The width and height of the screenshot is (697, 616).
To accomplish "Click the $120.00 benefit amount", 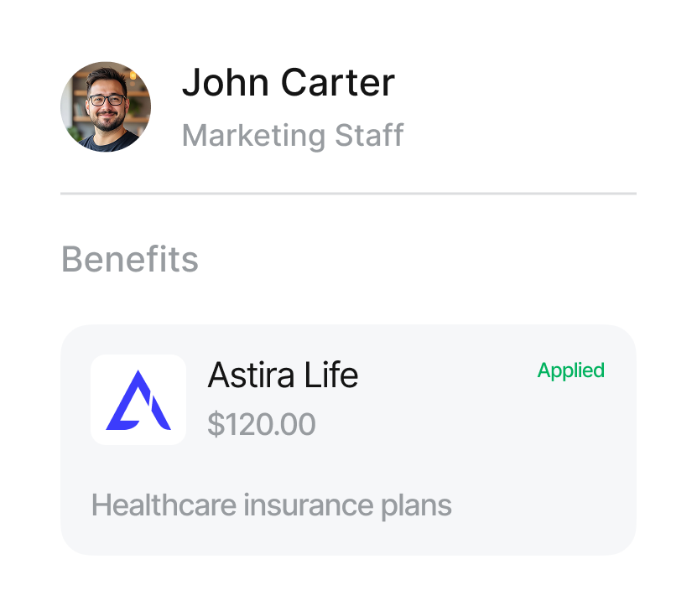I will coord(262,424).
